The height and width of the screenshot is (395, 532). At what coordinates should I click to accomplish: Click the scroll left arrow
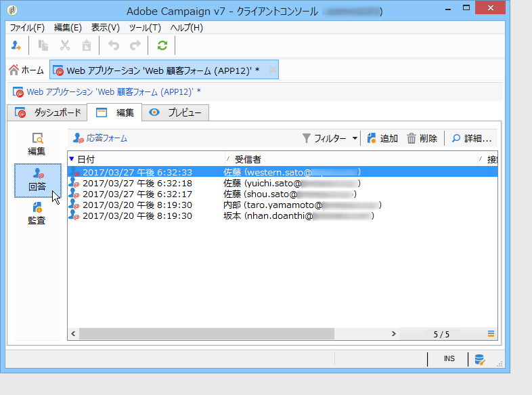tap(73, 333)
